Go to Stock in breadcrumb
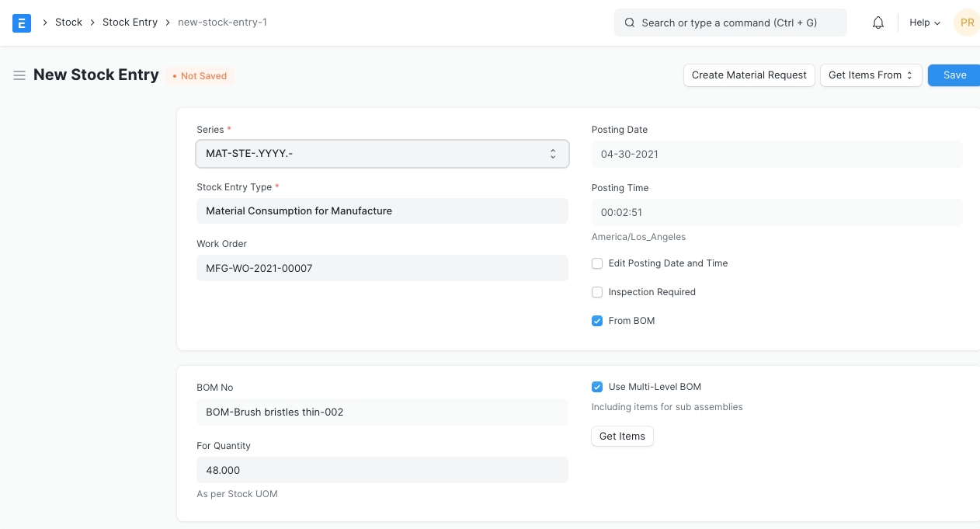 (68, 23)
